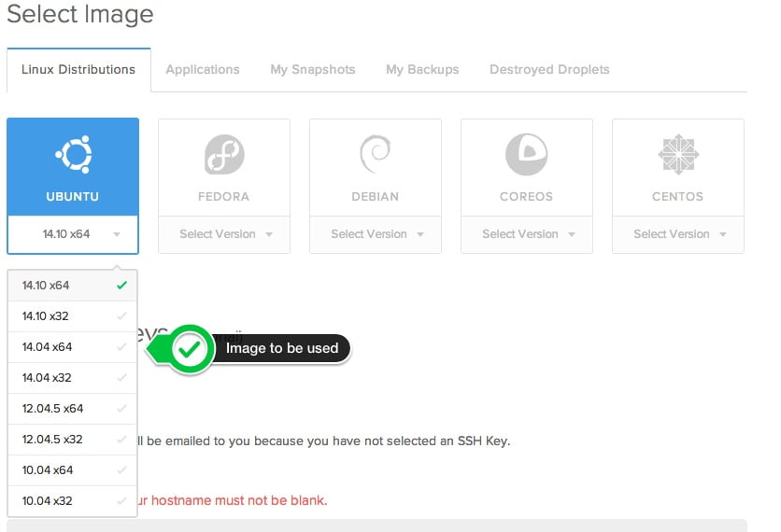Switch to Applications tab

tap(203, 70)
